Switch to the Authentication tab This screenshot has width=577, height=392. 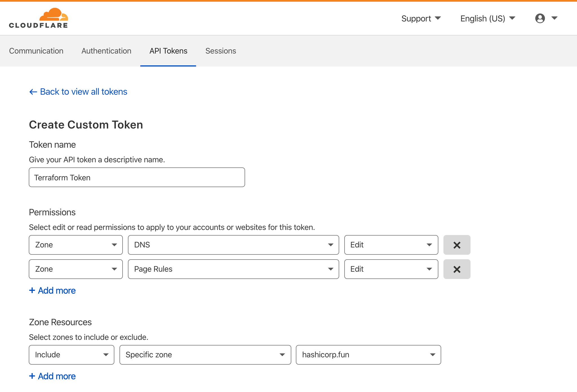pyautogui.click(x=106, y=51)
